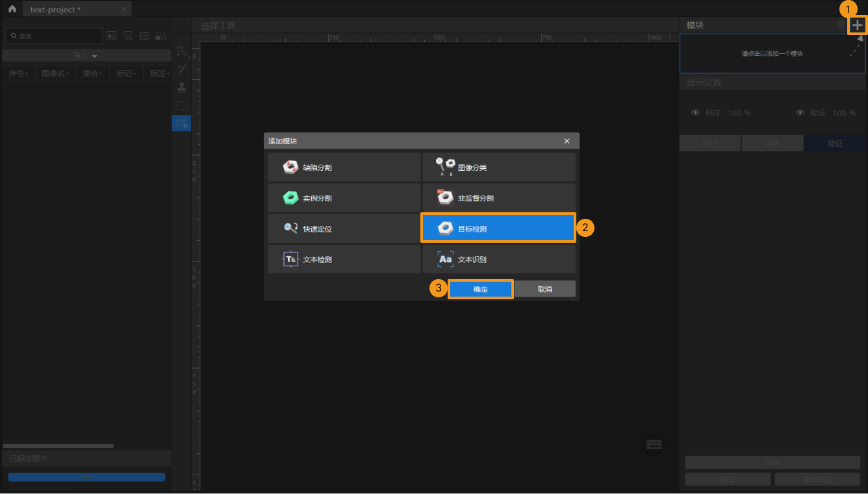Image resolution: width=868 pixels, height=494 pixels.
Task: Click the 验证 button at panel bottom
Action: (x=728, y=479)
